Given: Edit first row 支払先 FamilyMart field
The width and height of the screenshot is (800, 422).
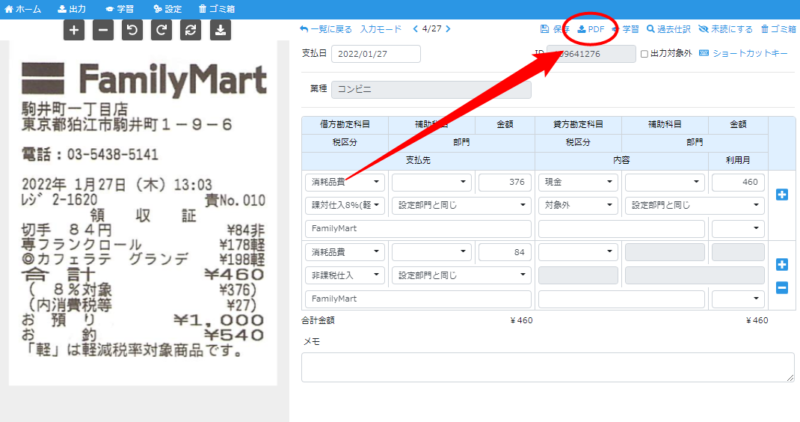Looking at the screenshot, I should pyautogui.click(x=418, y=229).
